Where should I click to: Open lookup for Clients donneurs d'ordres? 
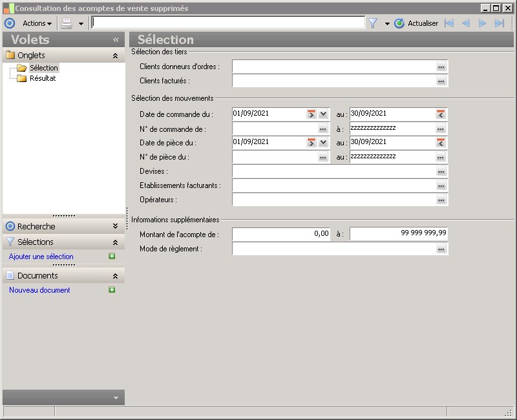point(441,67)
